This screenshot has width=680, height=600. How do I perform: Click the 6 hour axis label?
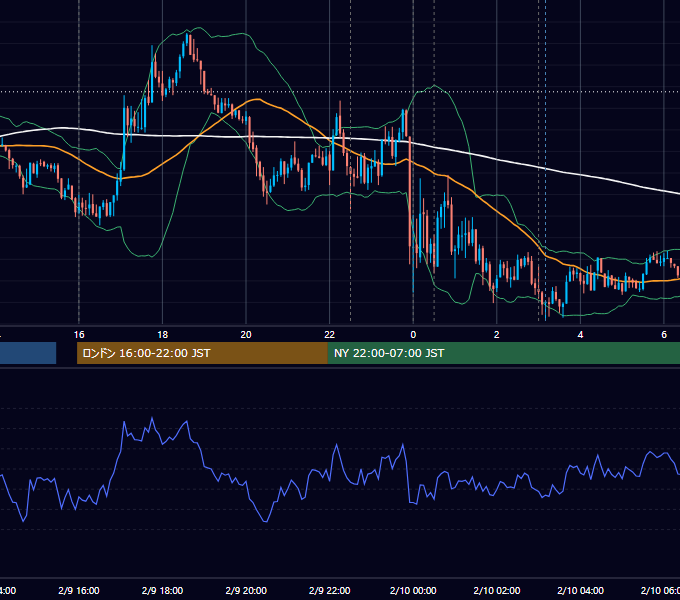[664, 335]
